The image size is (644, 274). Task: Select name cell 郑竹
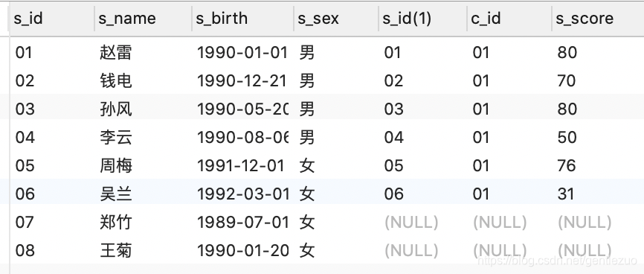(x=116, y=222)
